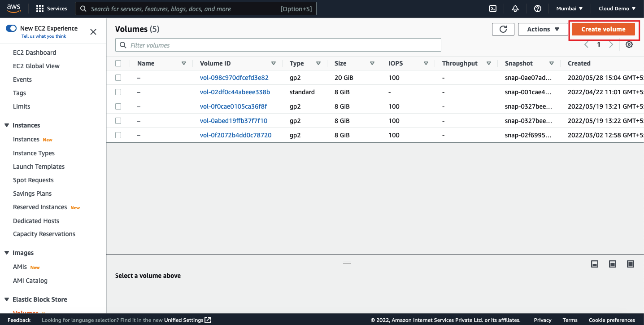Open the Privacy footer link
This screenshot has width=644, height=325.
click(543, 320)
